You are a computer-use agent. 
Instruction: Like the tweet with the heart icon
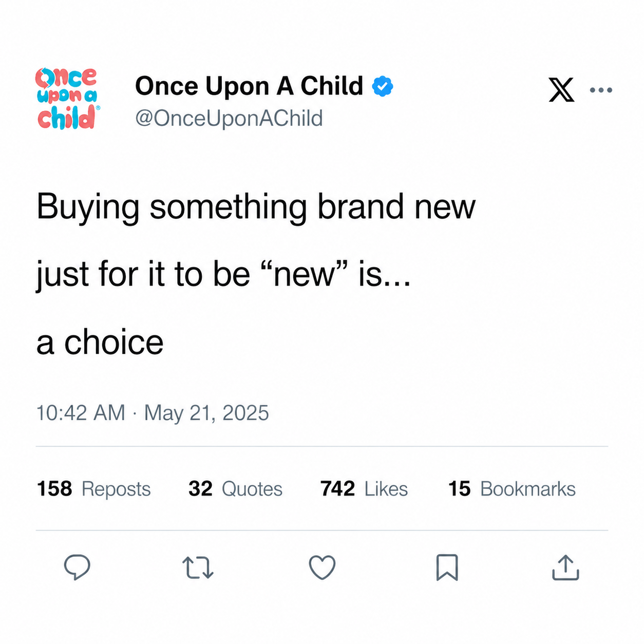click(322, 567)
